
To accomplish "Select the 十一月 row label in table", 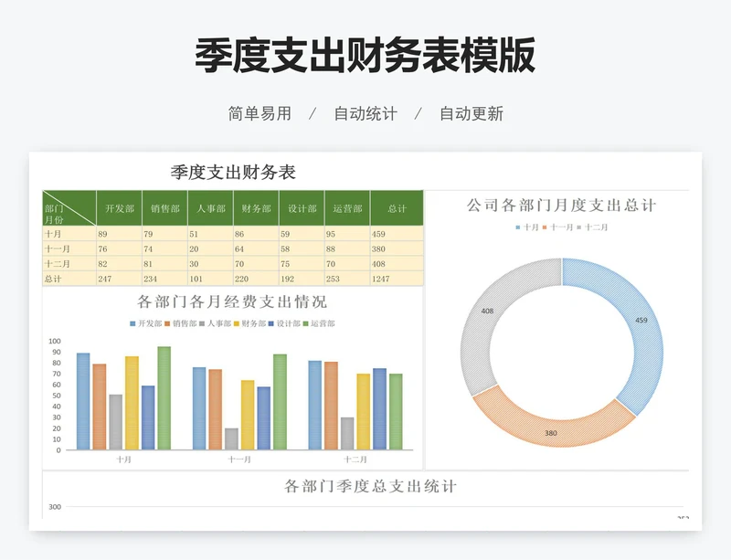I will click(x=69, y=249).
